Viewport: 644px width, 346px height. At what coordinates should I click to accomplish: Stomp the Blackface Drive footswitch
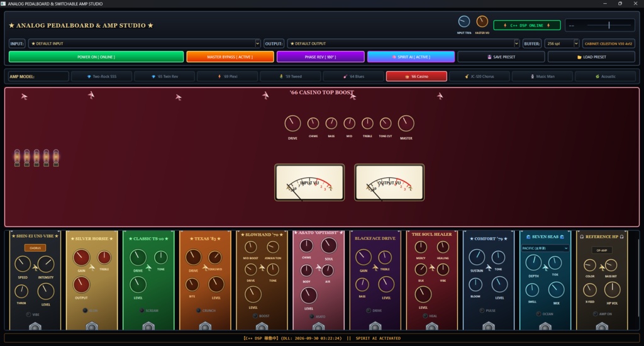click(375, 327)
